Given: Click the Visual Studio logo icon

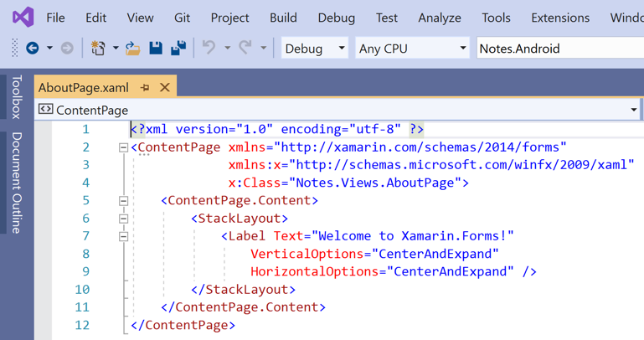Looking at the screenshot, I should [x=23, y=17].
